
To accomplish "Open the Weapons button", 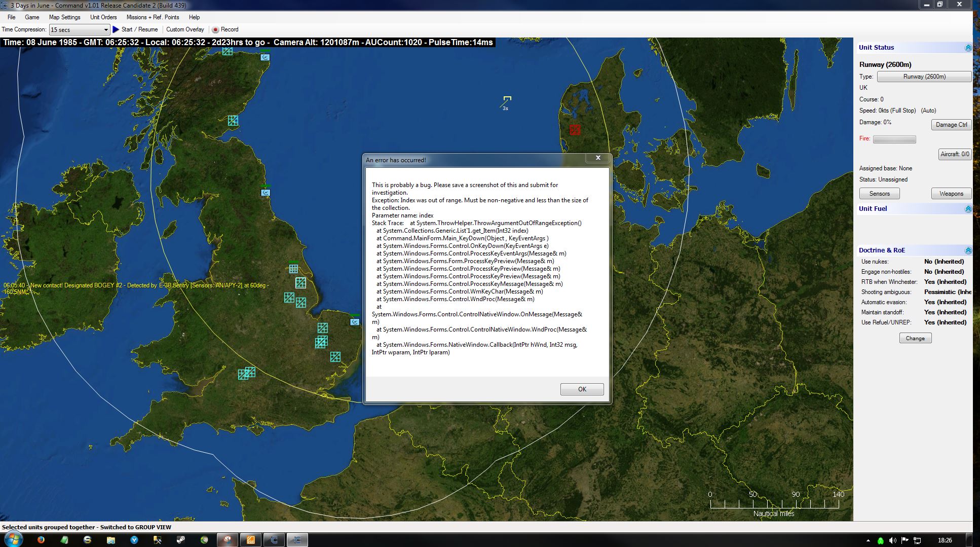I will (x=951, y=194).
